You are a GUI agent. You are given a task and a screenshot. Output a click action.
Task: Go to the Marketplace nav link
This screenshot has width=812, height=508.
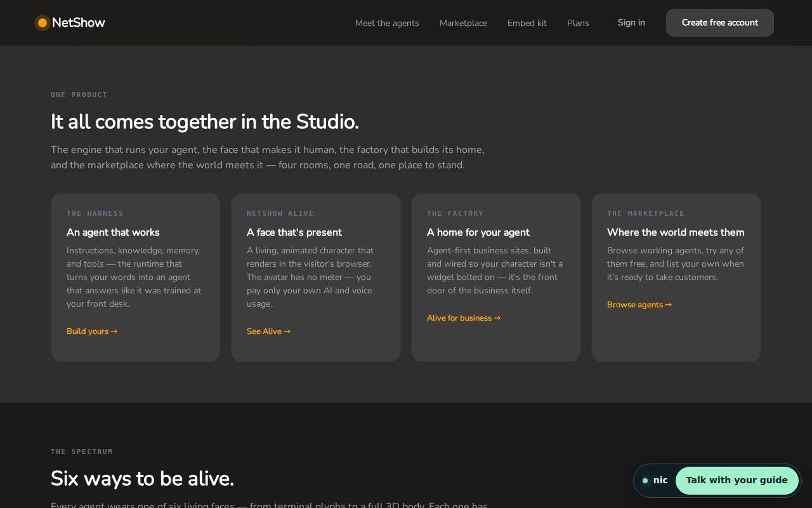tap(463, 23)
